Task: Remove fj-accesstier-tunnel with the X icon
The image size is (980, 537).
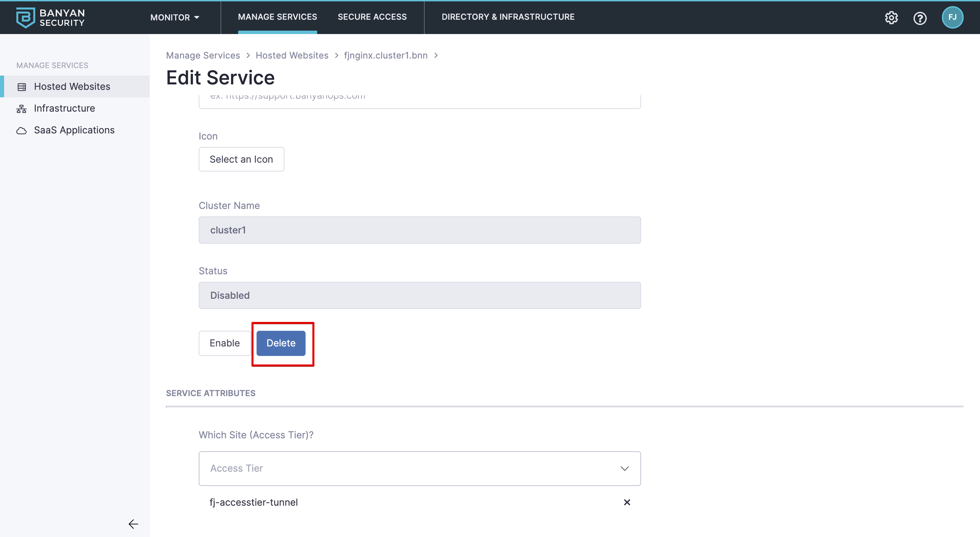Action: [x=626, y=502]
